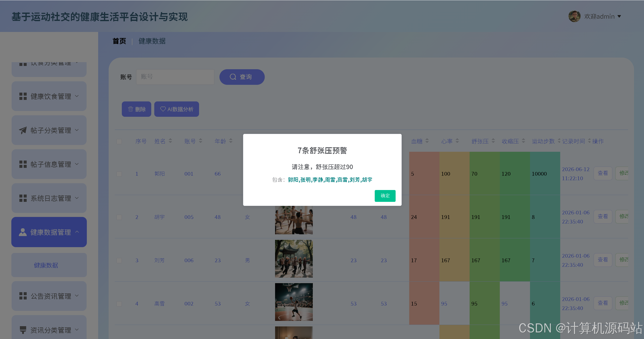The width and height of the screenshot is (644, 339).
Task: Open the 欢迎admin dropdown arrow
Action: (x=619, y=17)
